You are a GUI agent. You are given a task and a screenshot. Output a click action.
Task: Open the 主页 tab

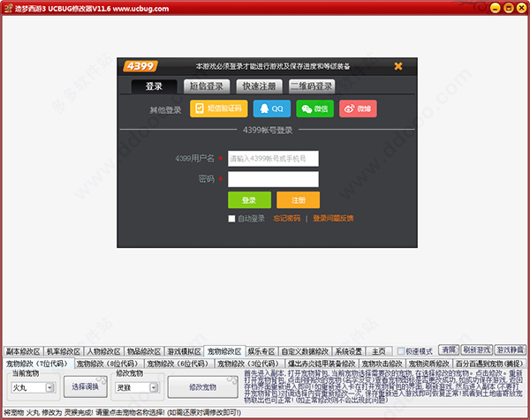coord(379,351)
